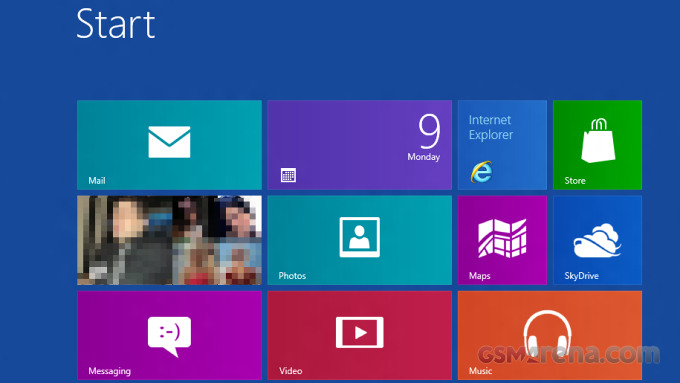The height and width of the screenshot is (383, 680).
Task: Click the 'Messaging' tile label
Action: click(109, 371)
